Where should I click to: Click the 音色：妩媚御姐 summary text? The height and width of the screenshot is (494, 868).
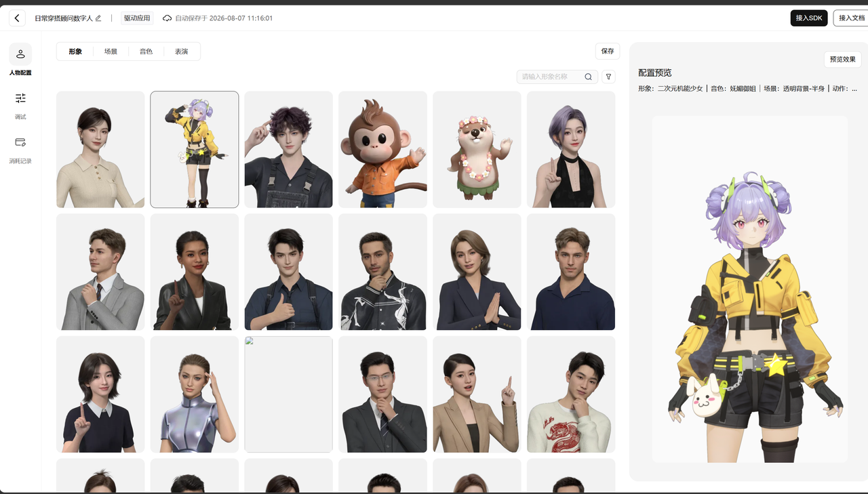[x=734, y=89]
